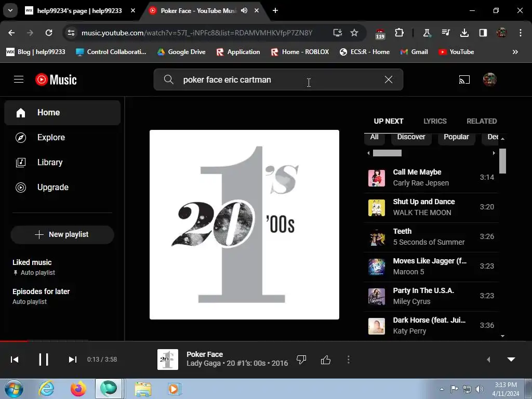Bookmark page with star icon
This screenshot has height=399, width=532.
[x=354, y=33]
